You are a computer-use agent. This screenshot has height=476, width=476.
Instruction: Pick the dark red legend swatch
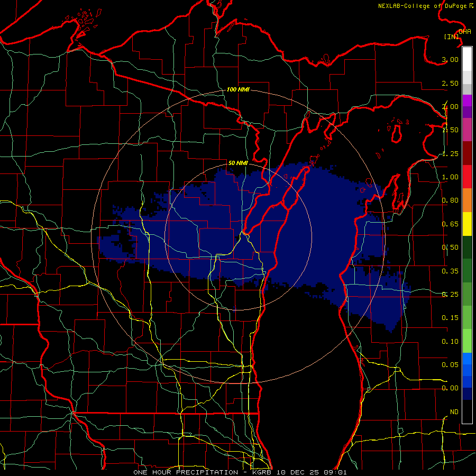coord(467,153)
